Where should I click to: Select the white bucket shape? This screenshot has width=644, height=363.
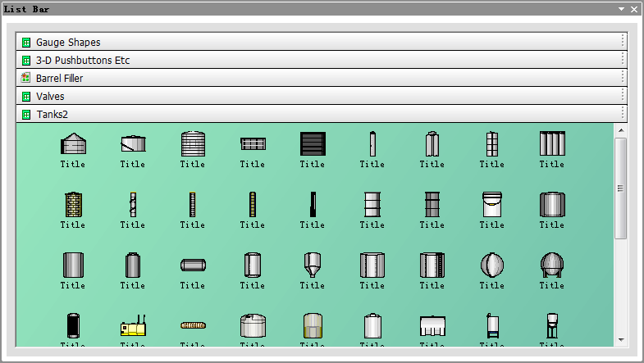coord(491,204)
